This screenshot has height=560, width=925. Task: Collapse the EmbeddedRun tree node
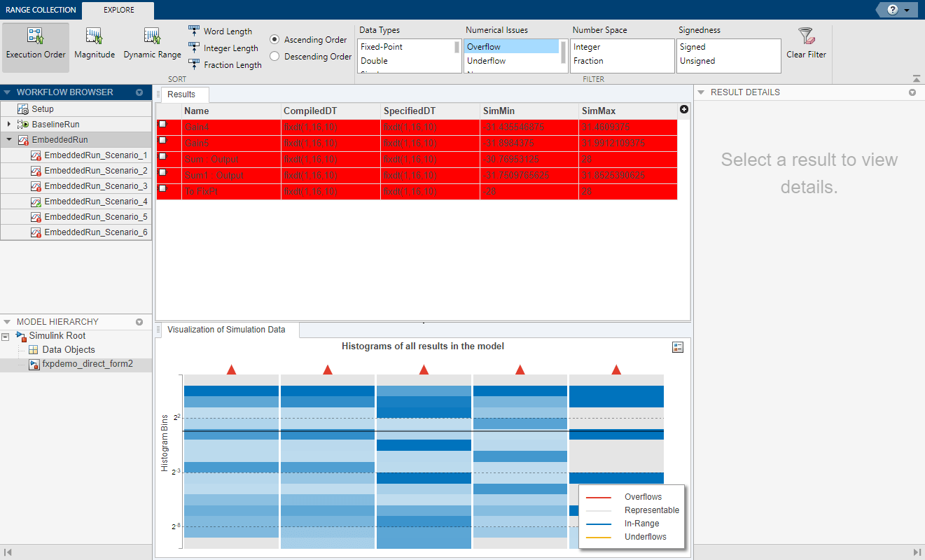(9, 139)
